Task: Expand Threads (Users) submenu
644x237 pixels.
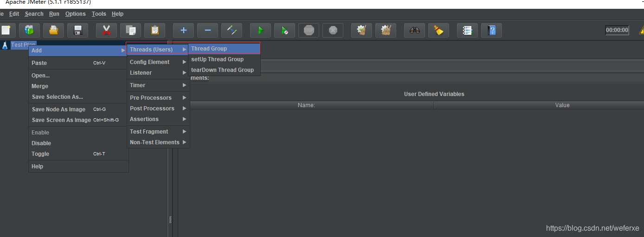Action: click(158, 50)
